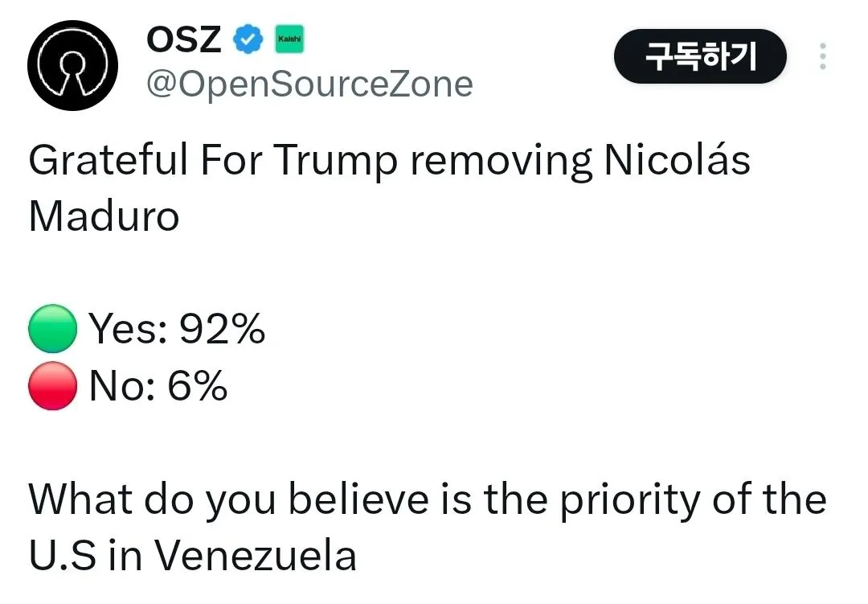Click the green Kalshi affiliate badge

coord(289,39)
